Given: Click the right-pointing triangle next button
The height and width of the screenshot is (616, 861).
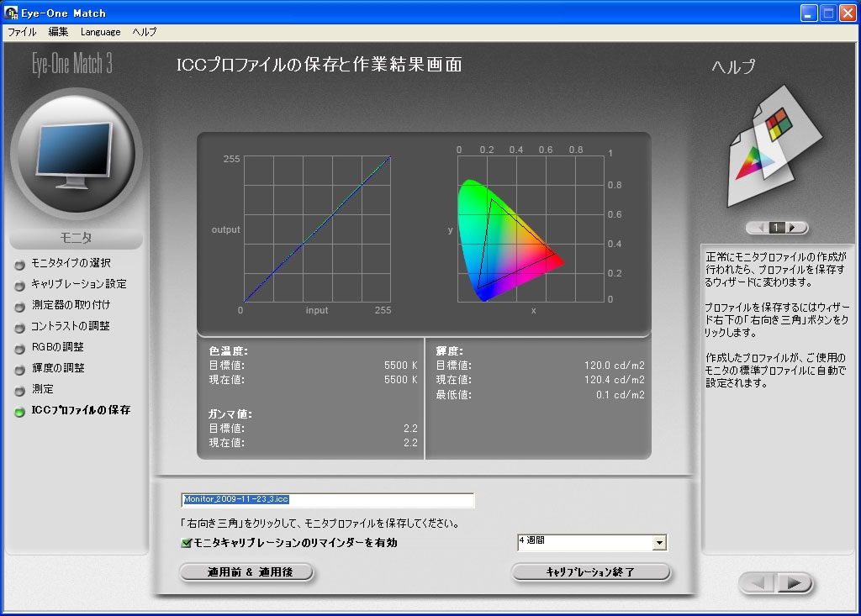Looking at the screenshot, I should (794, 583).
